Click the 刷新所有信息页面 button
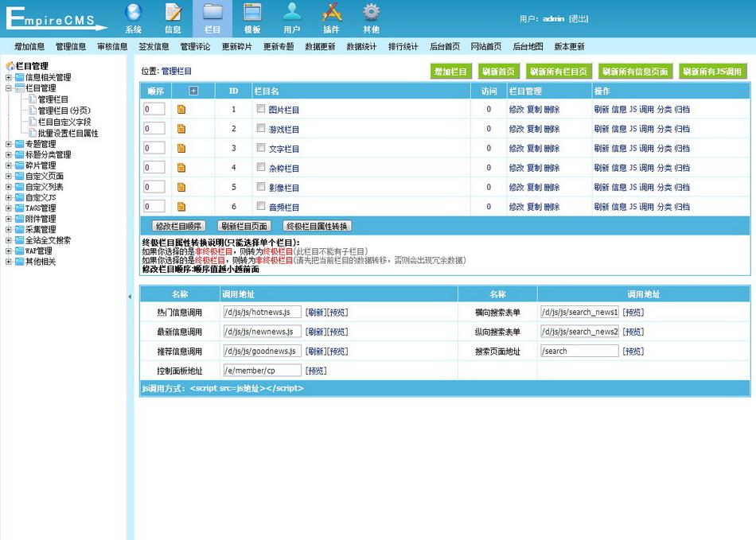This screenshot has height=540, width=756. 636,72
